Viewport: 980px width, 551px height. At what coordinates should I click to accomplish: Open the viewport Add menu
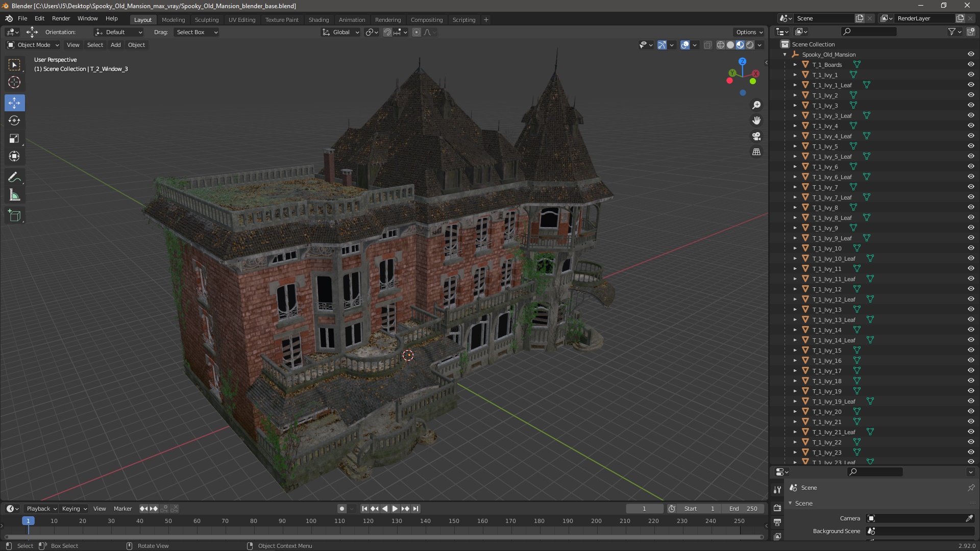tap(116, 45)
